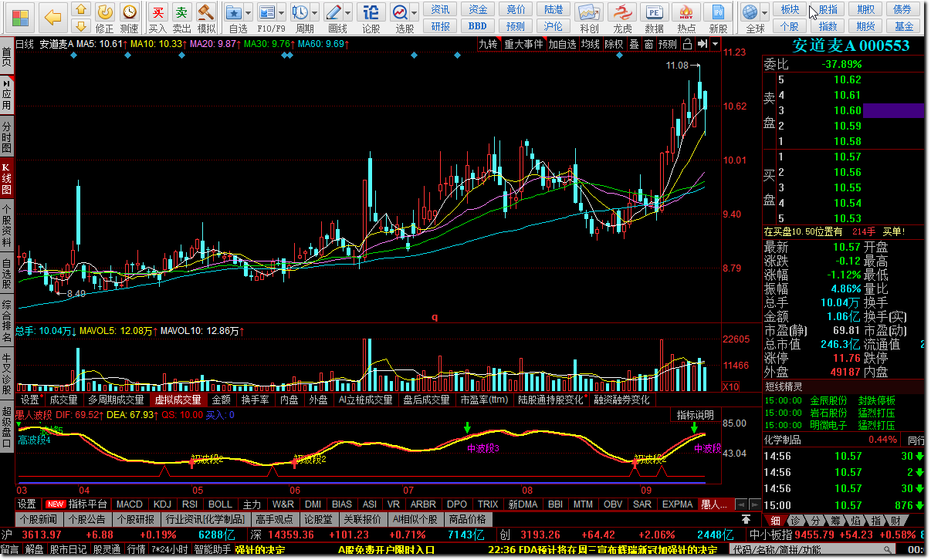Open the 科创 board icon
This screenshot has width=931, height=560.
(x=589, y=13)
